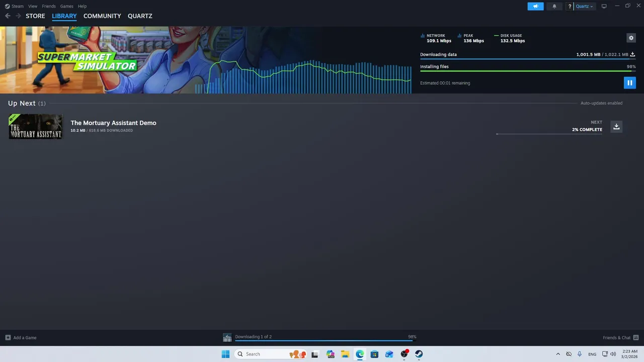This screenshot has height=362, width=644.
Task: Click Auto-updates enabled text
Action: (601, 103)
